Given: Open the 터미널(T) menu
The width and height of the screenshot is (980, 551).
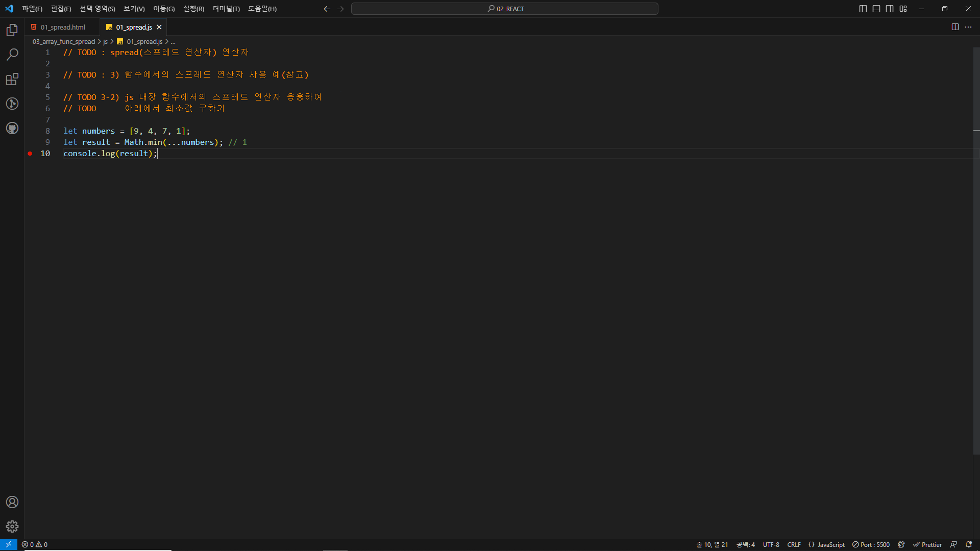Looking at the screenshot, I should point(226,9).
